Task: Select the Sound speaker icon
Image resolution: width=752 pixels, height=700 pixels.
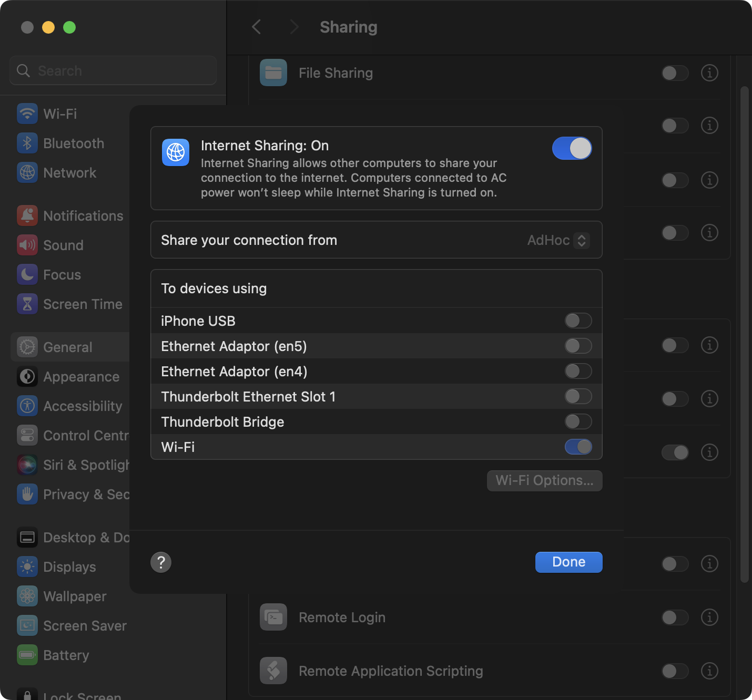Action: tap(27, 245)
